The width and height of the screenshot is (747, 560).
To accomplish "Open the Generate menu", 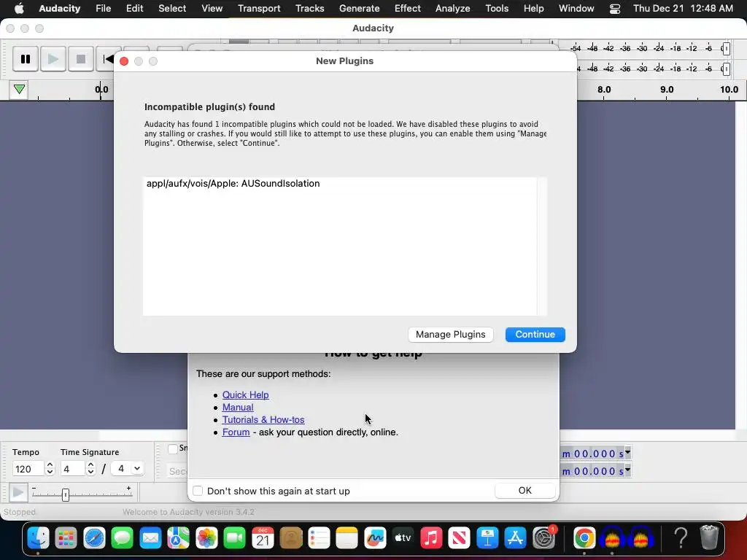I will pyautogui.click(x=359, y=9).
